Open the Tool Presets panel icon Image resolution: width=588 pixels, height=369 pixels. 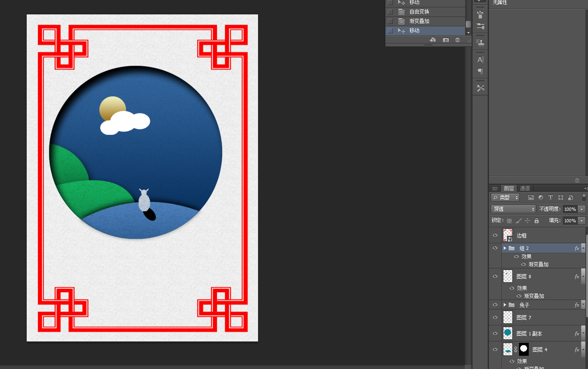click(480, 88)
